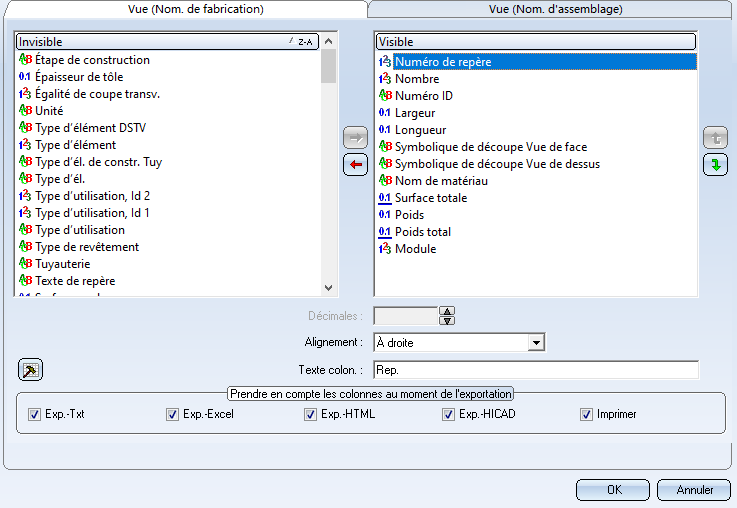Click icon beside Type de revêtement

(25, 247)
